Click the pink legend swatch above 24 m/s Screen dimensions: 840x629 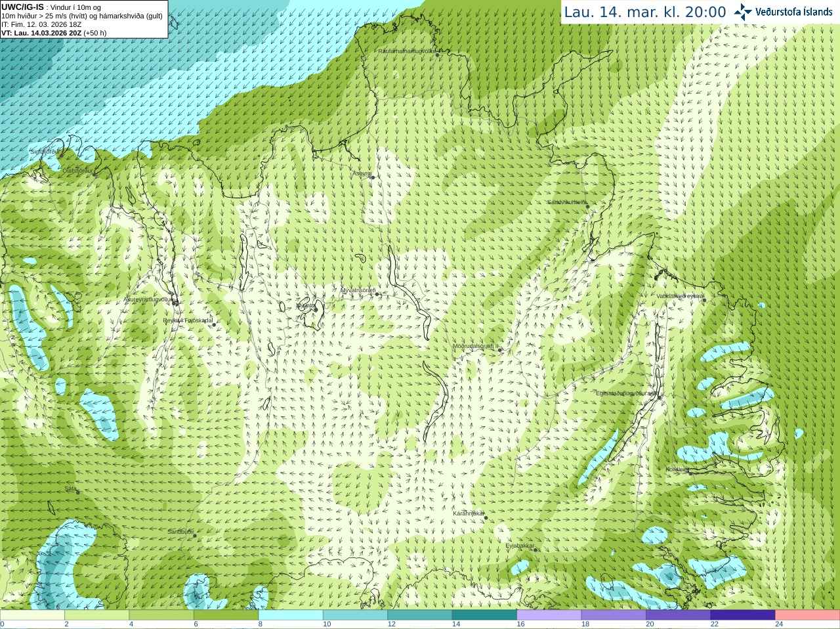click(x=808, y=615)
